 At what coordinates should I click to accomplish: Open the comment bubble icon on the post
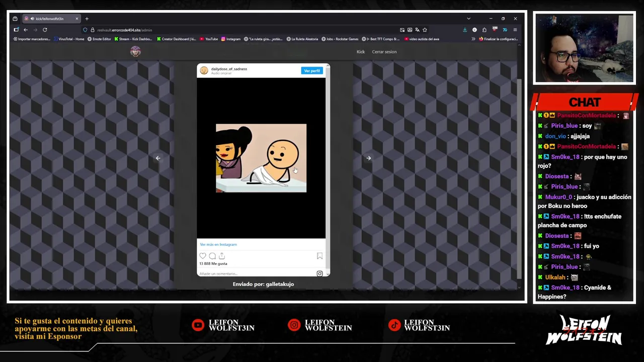(212, 256)
